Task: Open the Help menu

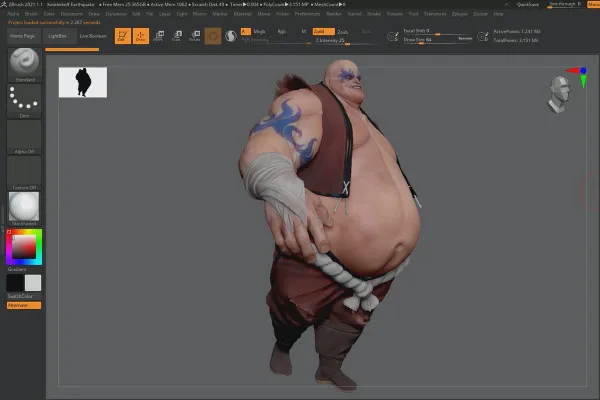Action: 498,14
